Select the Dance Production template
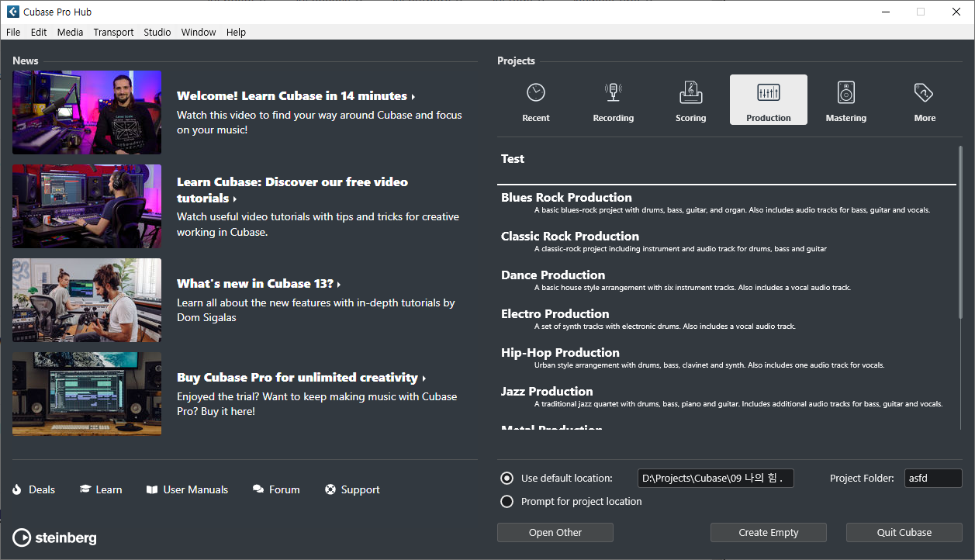The image size is (975, 560). (727, 281)
